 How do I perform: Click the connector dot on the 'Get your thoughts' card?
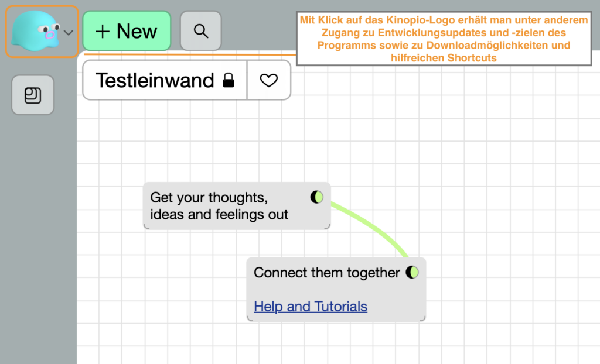pos(317,197)
